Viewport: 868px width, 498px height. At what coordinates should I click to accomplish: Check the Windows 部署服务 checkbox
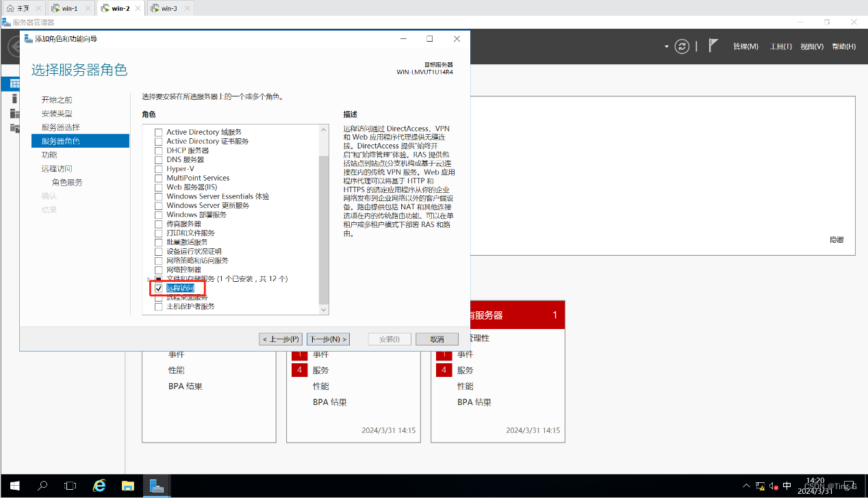[159, 215]
